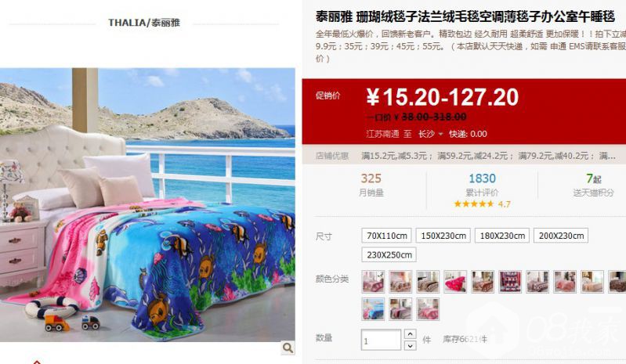Screen dimensions: 626x364
Task: Select the bright pink blanket color thumbnail
Action: (x=455, y=282)
